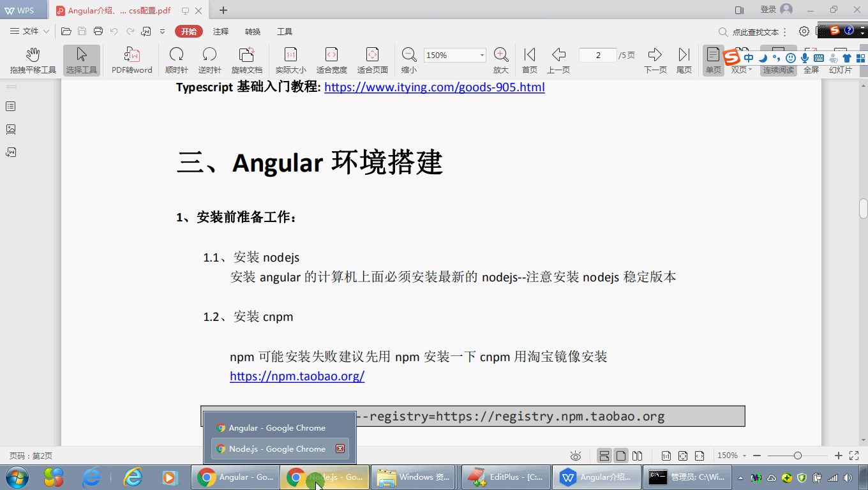The width and height of the screenshot is (868, 490).
Task: Expand quick access toolbar customize arrow
Action: pos(162,31)
